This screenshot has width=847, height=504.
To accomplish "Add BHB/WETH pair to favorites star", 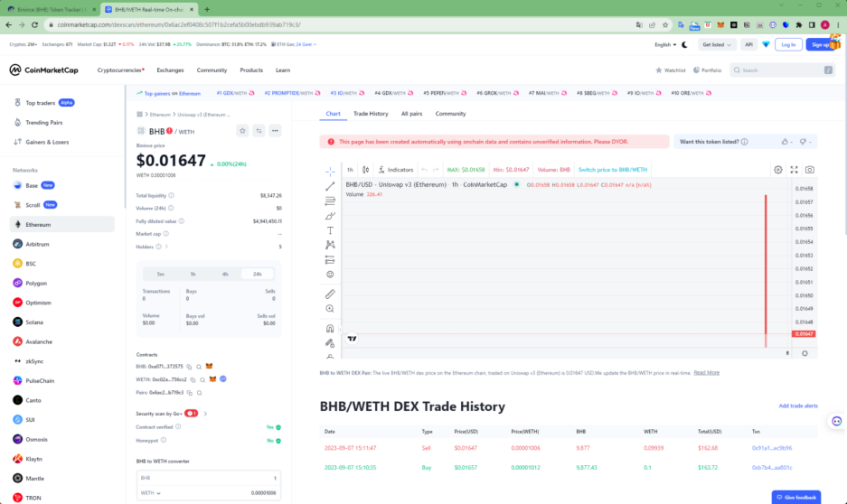I will [x=242, y=131].
